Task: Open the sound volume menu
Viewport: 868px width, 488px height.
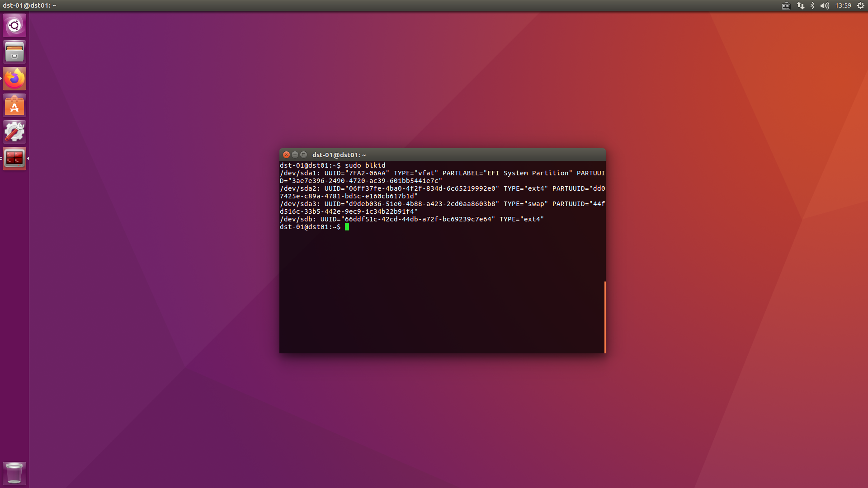Action: point(825,6)
